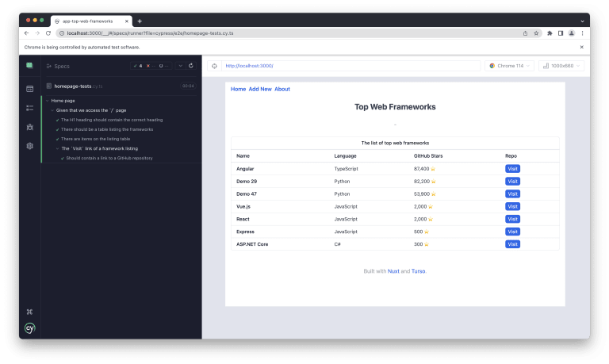Click the homepage-tests spec file icon

click(49, 86)
